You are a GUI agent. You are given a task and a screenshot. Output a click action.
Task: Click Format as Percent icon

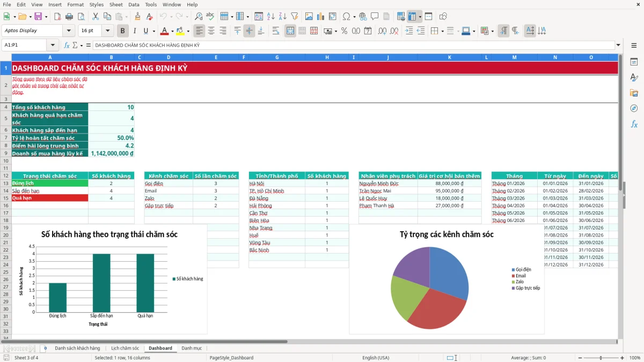click(x=344, y=31)
